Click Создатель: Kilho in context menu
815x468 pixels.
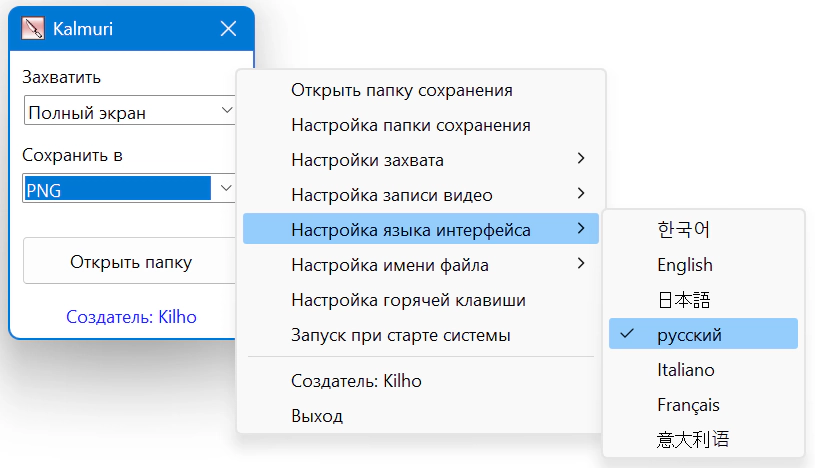coord(356,381)
